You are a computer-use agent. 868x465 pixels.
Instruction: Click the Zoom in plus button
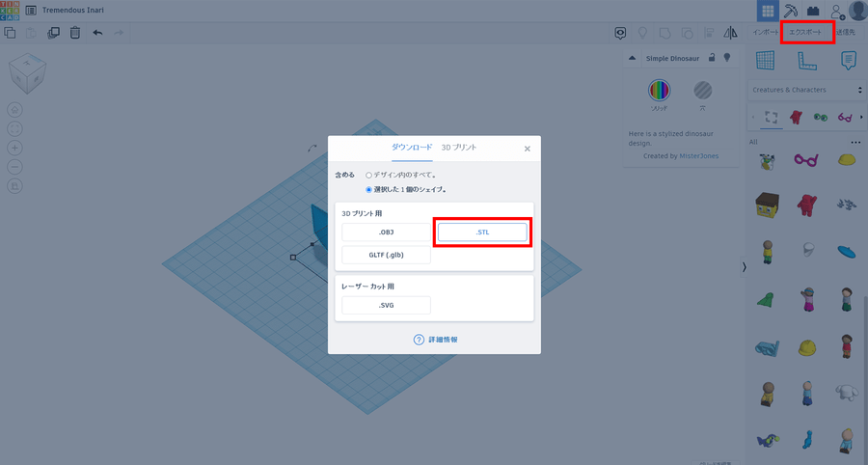[x=14, y=148]
